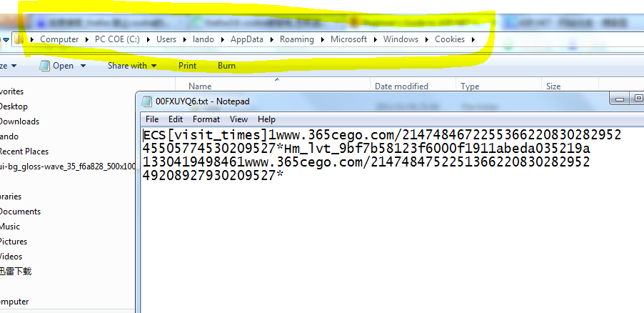Select Roaming breadcrumb segment

pyautogui.click(x=296, y=39)
